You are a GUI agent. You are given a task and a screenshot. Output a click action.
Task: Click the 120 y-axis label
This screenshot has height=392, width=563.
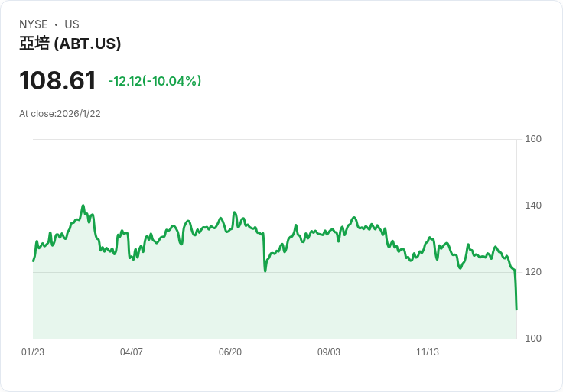pos(533,272)
